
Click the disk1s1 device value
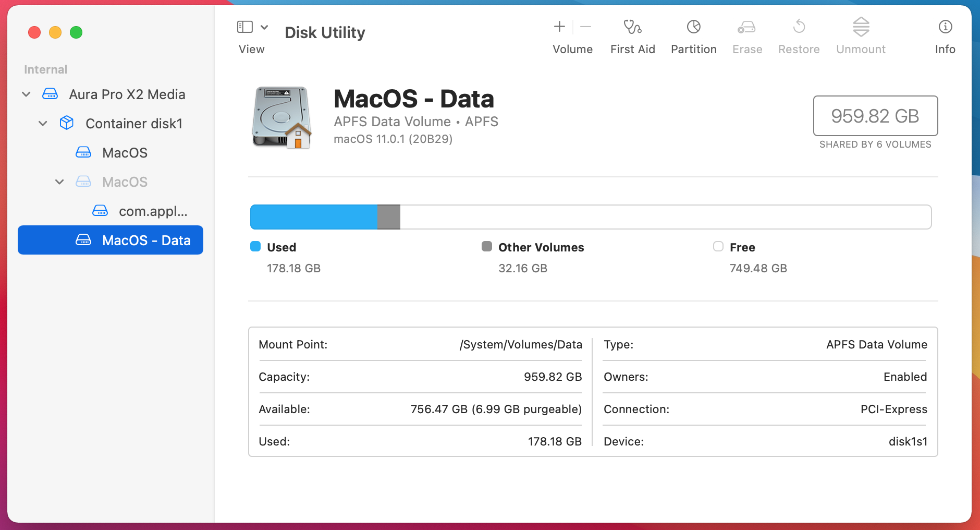pyautogui.click(x=908, y=441)
